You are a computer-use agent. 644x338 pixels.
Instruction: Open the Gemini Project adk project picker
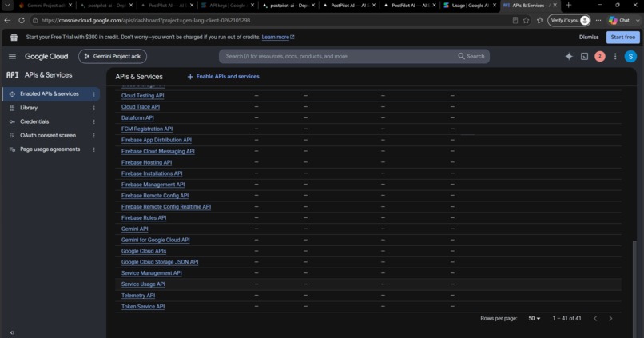tap(113, 56)
